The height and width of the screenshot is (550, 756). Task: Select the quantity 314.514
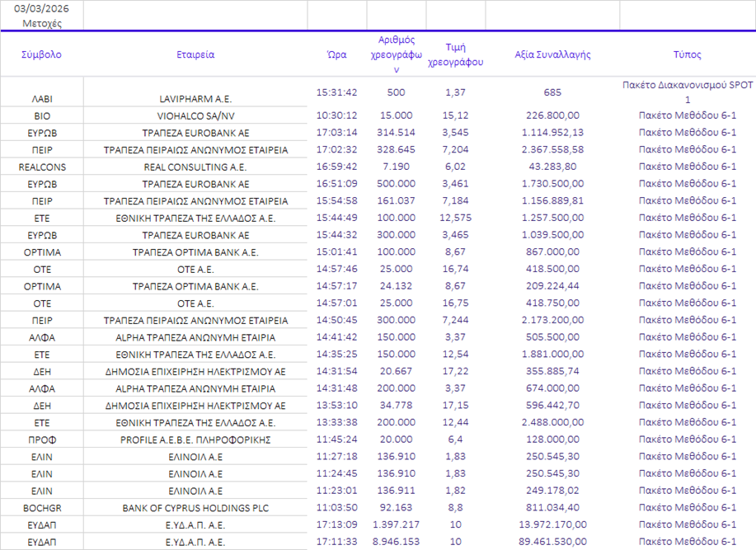pos(397,132)
